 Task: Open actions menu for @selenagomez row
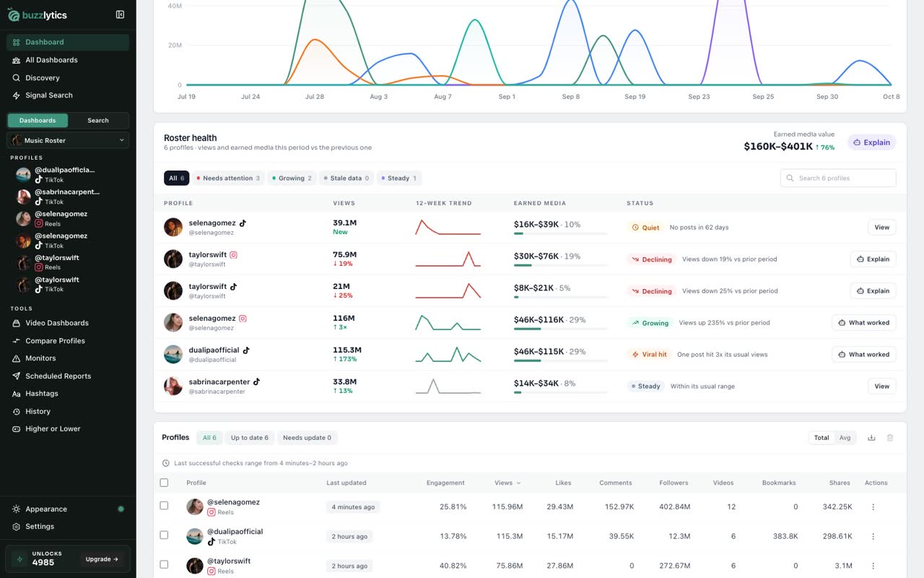[873, 507]
